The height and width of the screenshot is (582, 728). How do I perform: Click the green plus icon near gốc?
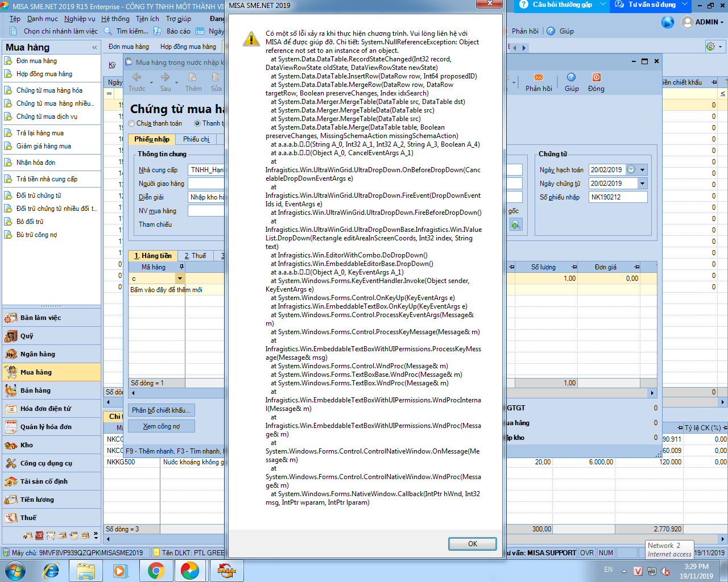(x=515, y=225)
